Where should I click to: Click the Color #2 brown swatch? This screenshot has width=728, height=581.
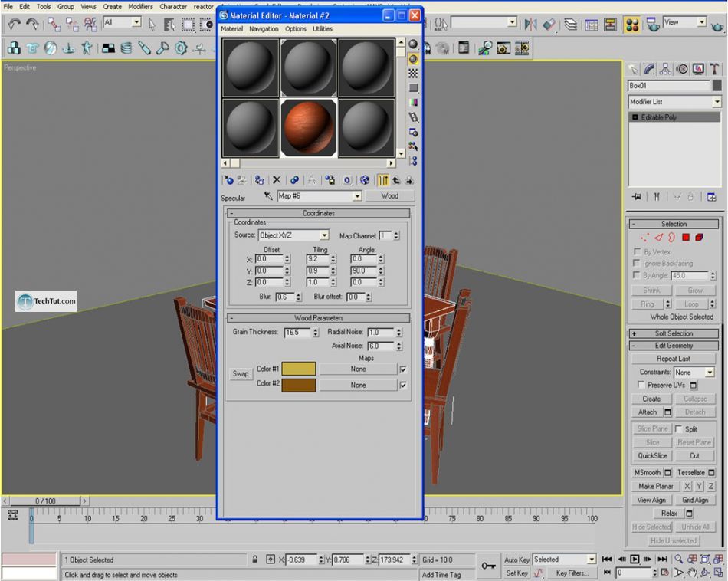(x=298, y=385)
